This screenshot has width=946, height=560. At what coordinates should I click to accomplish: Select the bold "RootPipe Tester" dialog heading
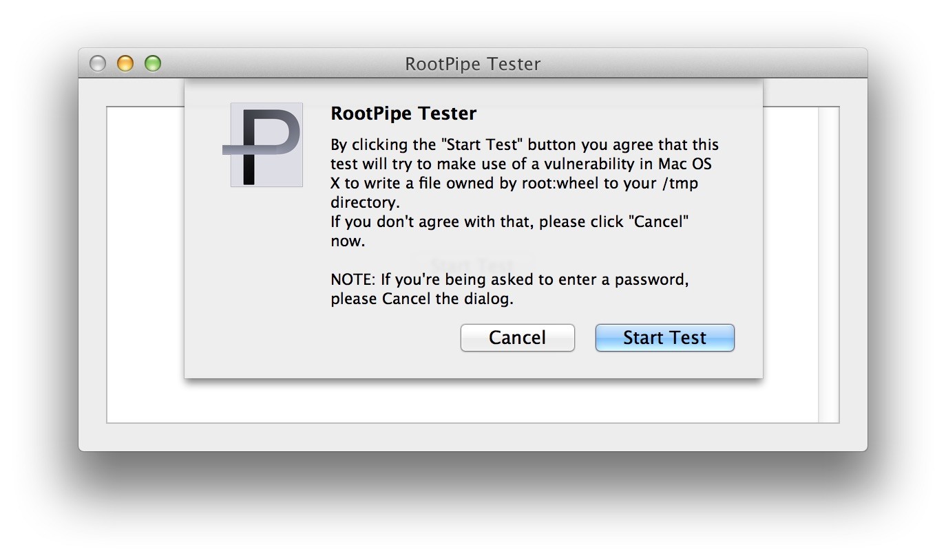tap(403, 113)
